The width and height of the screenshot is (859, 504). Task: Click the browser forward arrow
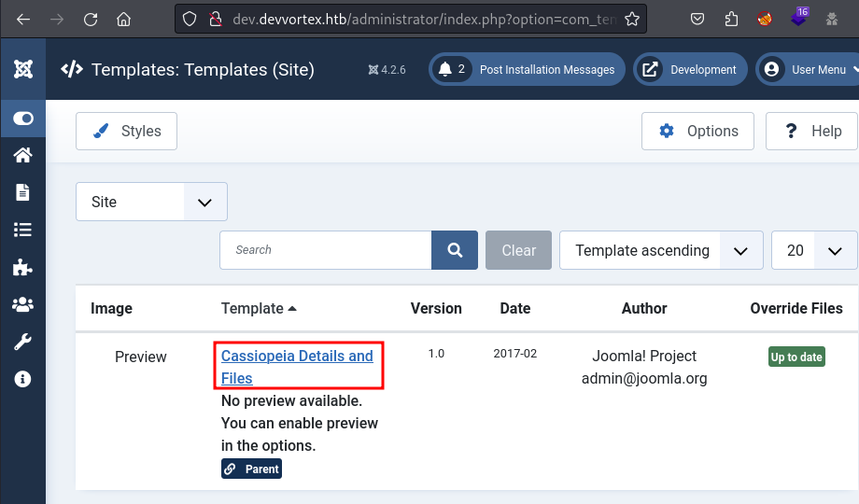(56, 20)
